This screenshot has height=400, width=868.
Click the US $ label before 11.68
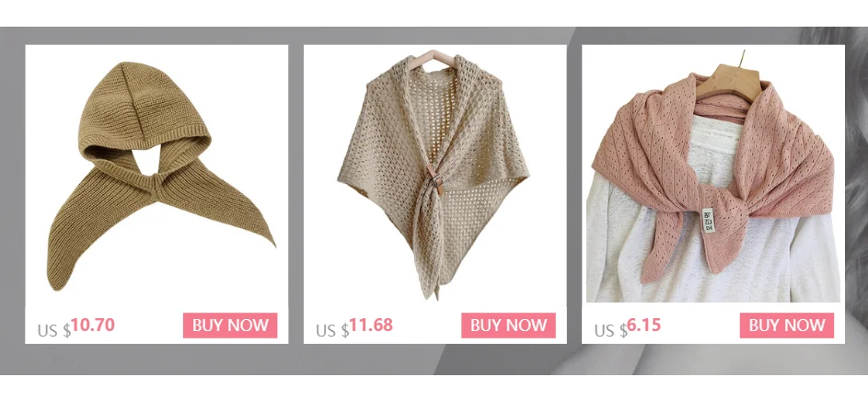[332, 330]
